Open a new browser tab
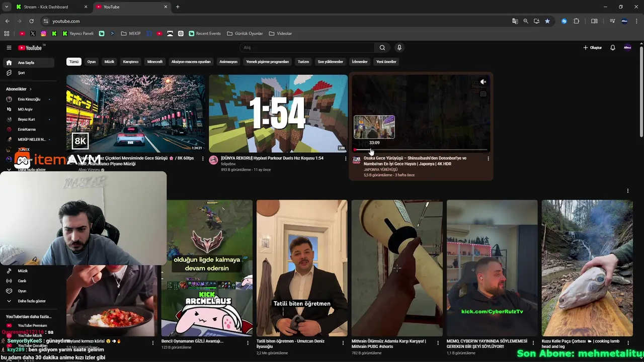This screenshot has width=644, height=362. [x=178, y=7]
